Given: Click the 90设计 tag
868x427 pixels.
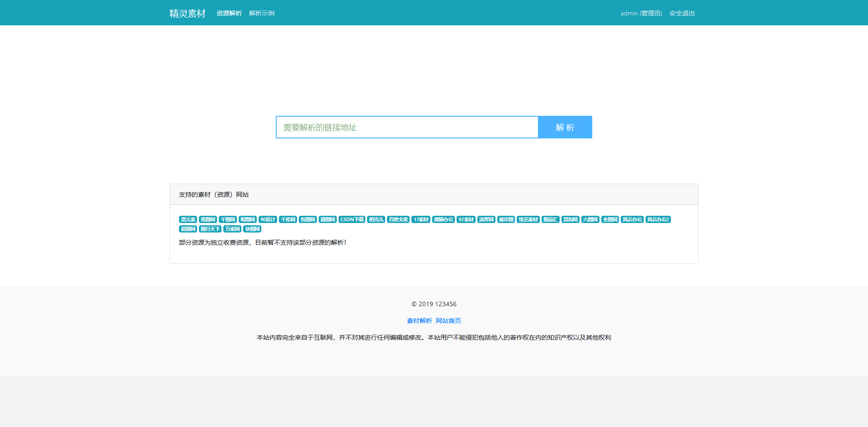Looking at the screenshot, I should pyautogui.click(x=268, y=219).
